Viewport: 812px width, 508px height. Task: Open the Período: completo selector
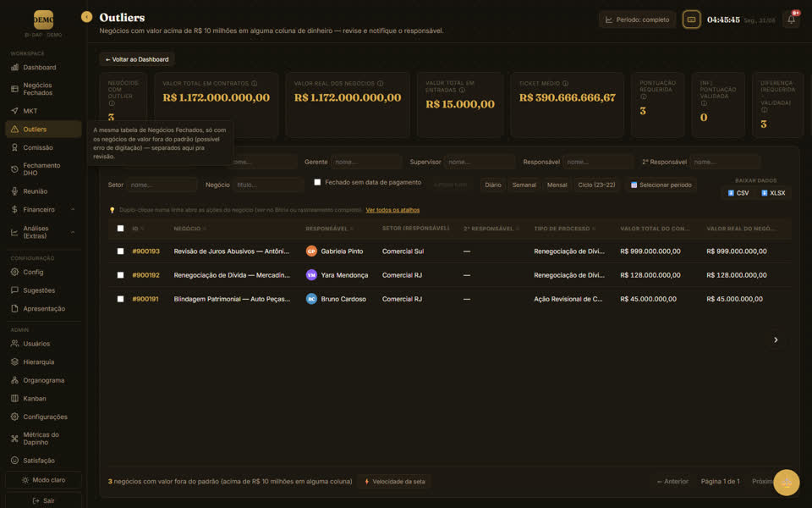638,19
